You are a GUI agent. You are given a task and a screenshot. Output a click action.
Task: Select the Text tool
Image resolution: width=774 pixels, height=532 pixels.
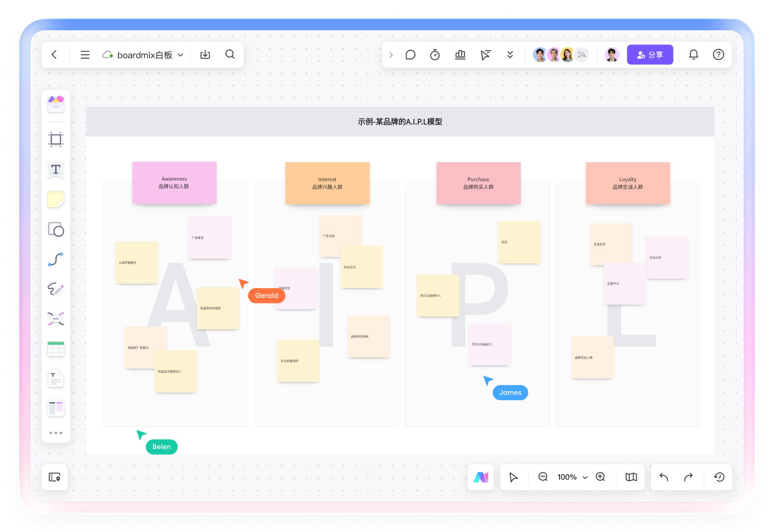click(56, 169)
